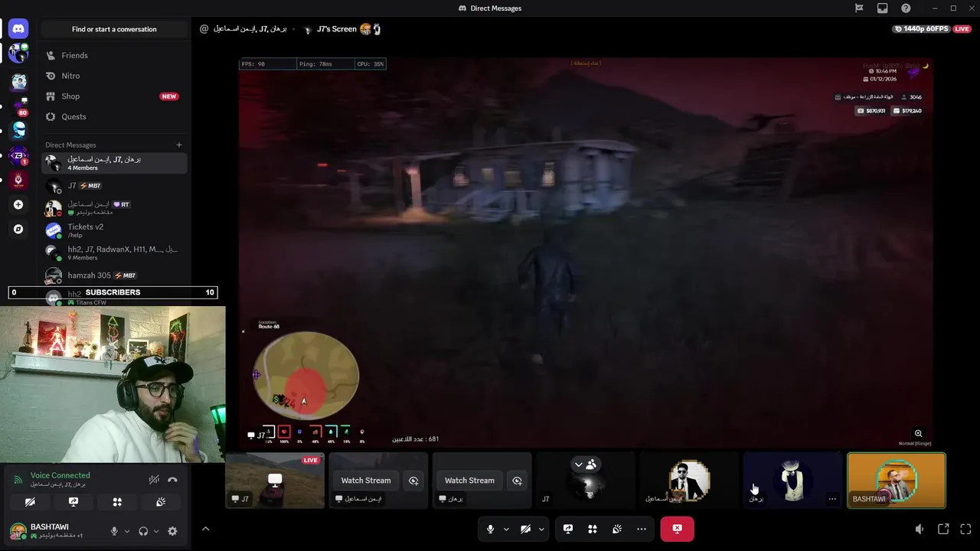Open Nitro page

click(x=114, y=76)
